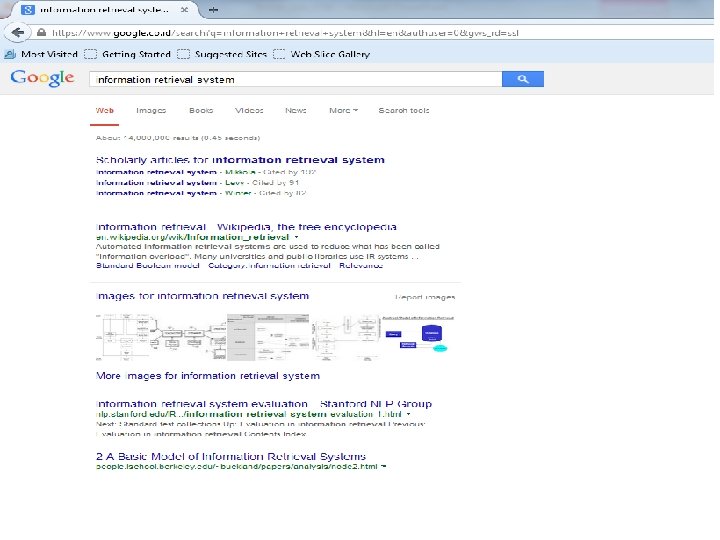Click More images for information retrieval system
720x540 pixels.
[208, 376]
